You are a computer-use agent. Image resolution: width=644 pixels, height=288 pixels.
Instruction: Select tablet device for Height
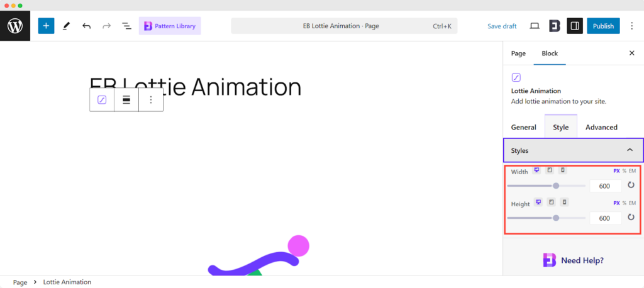(x=551, y=202)
